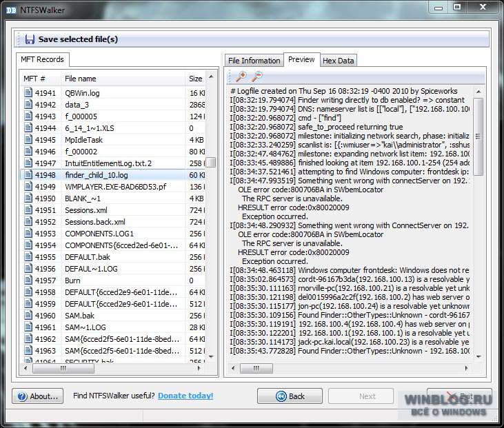Click file icon of record 41949

28,186
